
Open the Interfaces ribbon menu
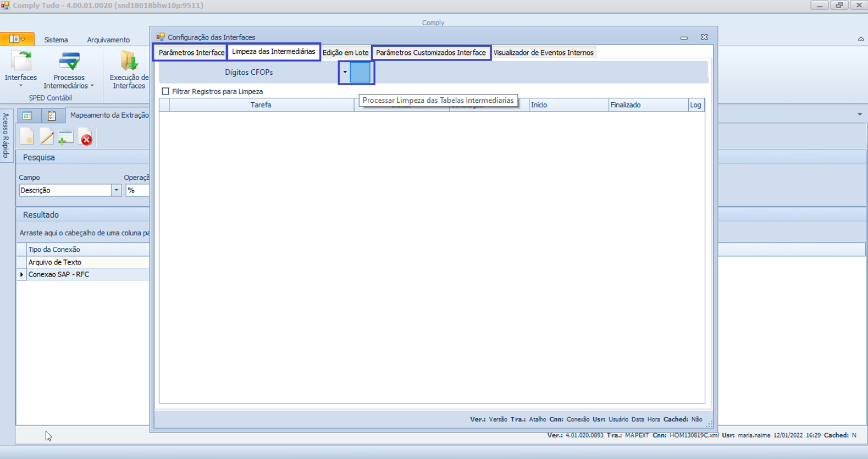pos(21,69)
